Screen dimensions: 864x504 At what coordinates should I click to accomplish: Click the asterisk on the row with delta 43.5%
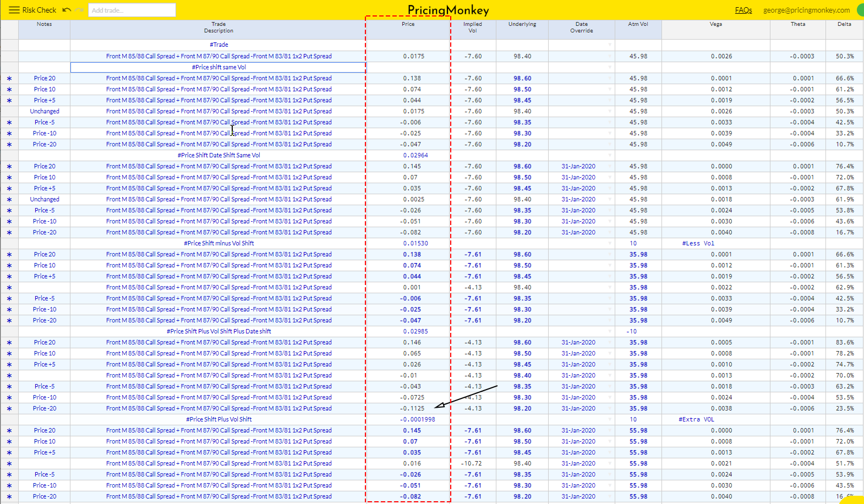(9, 485)
